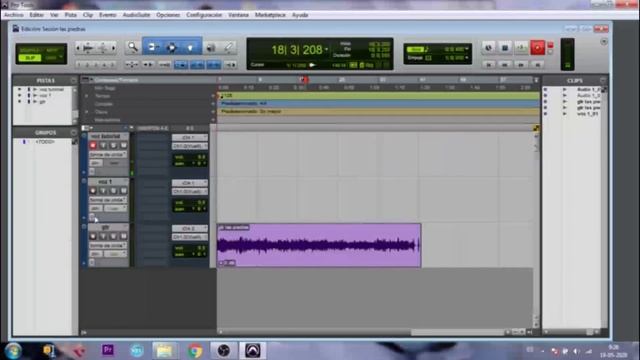
Task: Open File Explorer folder on the taskbar
Action: [x=164, y=351]
